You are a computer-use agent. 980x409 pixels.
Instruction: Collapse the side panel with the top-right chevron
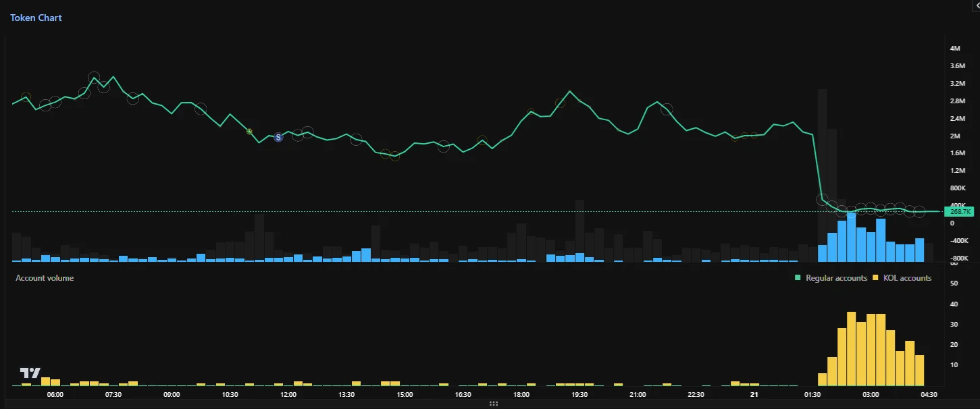click(x=976, y=4)
